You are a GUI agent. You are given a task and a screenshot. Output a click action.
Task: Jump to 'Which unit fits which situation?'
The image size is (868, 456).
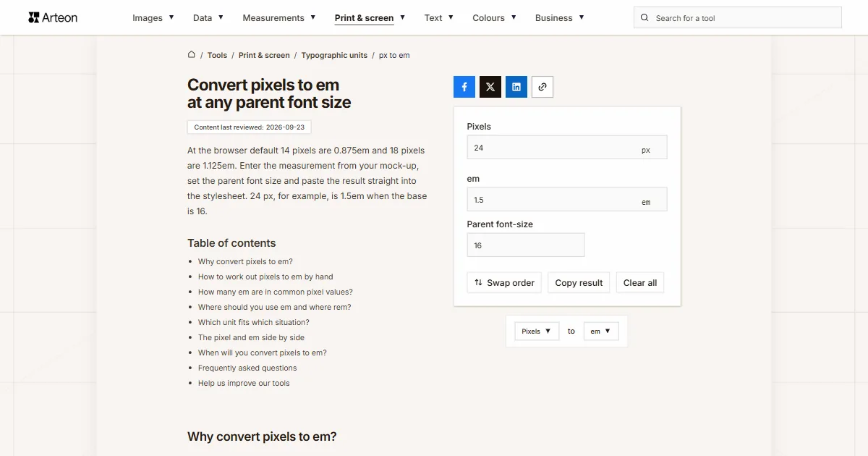click(x=254, y=322)
